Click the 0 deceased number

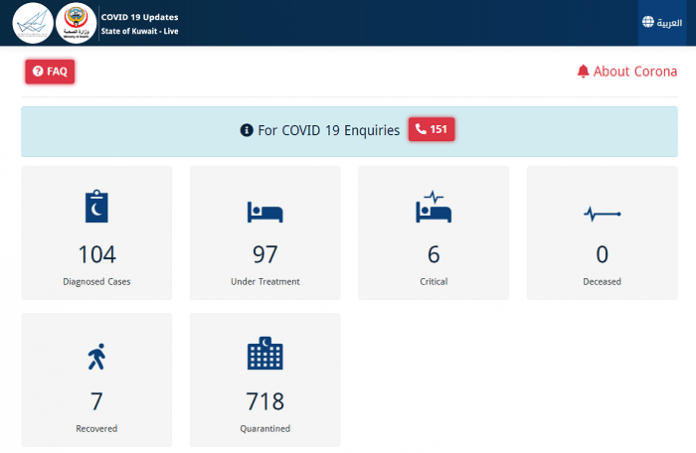click(602, 255)
